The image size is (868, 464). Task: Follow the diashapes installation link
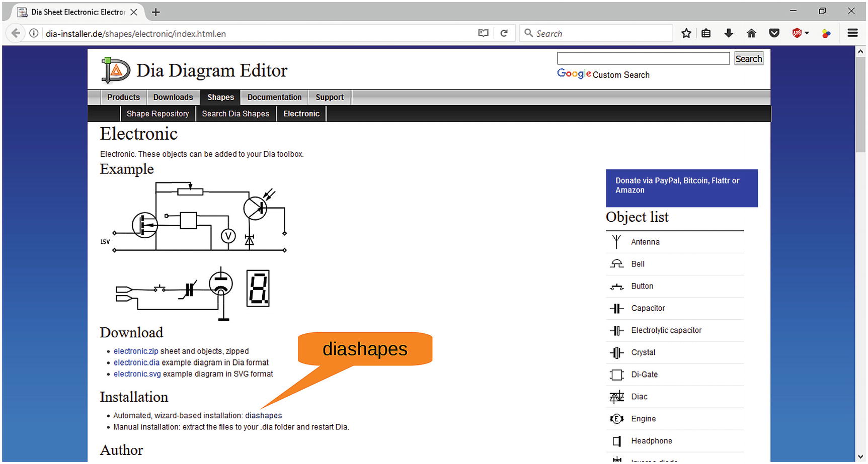(264, 416)
